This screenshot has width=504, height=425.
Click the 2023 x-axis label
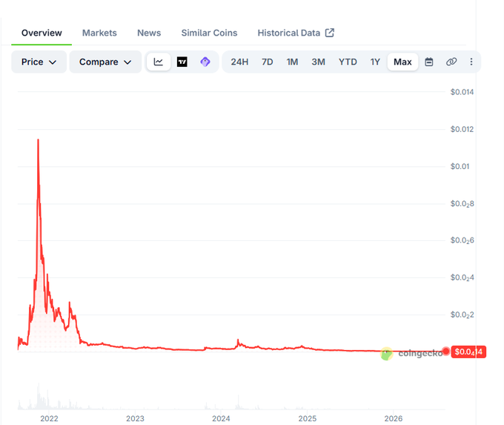[135, 418]
